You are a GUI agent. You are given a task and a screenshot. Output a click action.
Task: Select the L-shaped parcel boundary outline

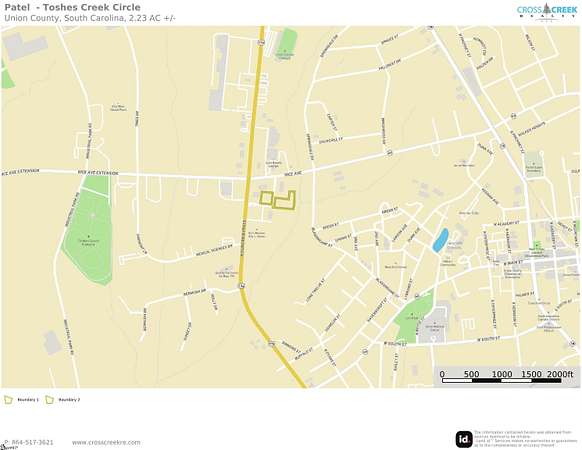pos(285,200)
